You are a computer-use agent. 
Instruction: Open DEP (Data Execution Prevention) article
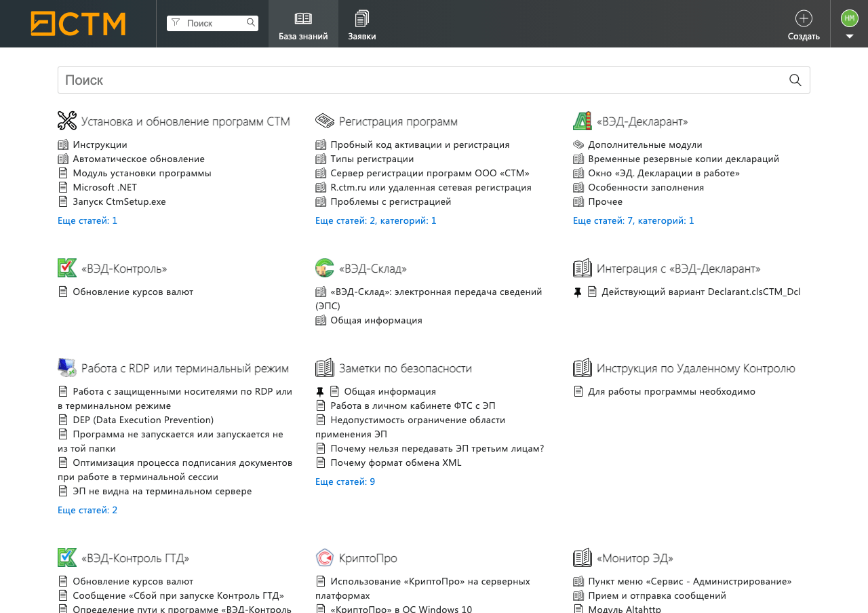pyautogui.click(x=143, y=420)
